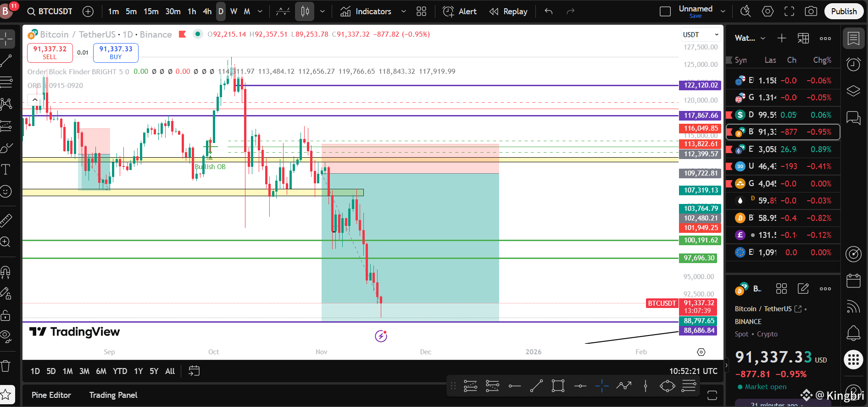Remove drawings with the trash icon
This screenshot has height=407, width=868.
(6, 366)
